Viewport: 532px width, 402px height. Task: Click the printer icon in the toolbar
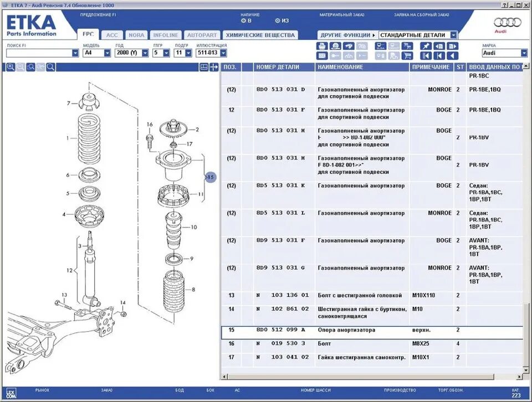322,46
